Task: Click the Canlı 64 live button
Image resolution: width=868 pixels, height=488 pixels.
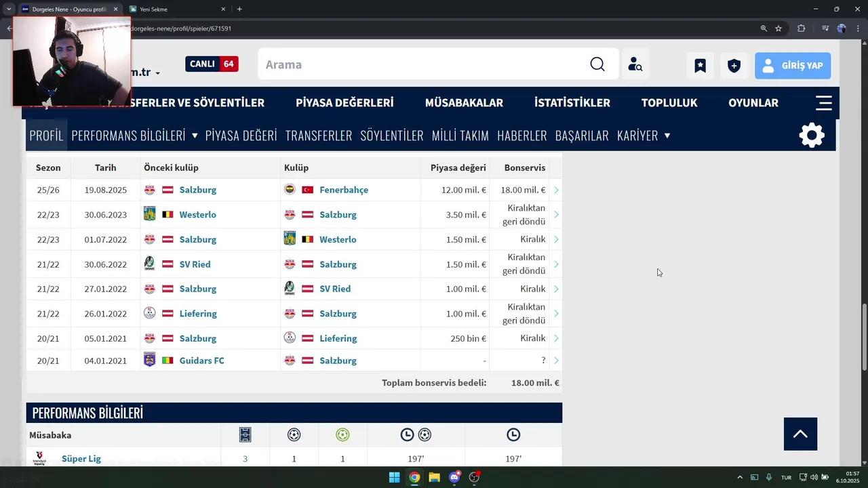Action: (x=212, y=64)
